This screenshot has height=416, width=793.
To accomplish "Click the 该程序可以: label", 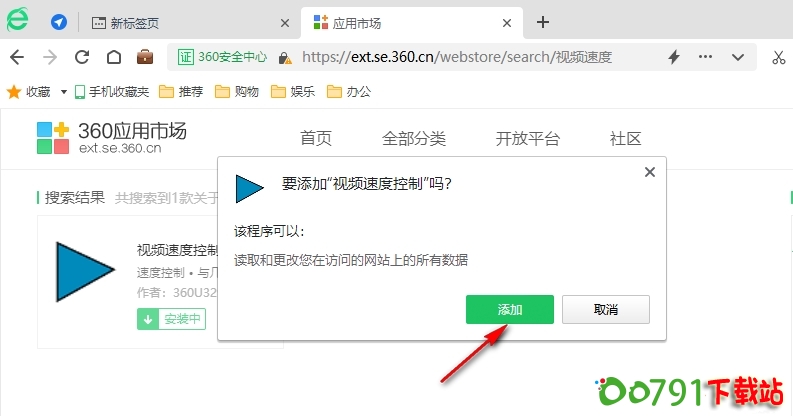I will click(x=269, y=232).
